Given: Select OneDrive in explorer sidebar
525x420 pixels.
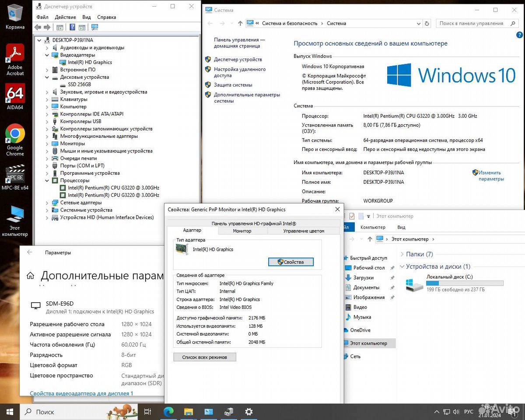Looking at the screenshot, I should [360, 330].
